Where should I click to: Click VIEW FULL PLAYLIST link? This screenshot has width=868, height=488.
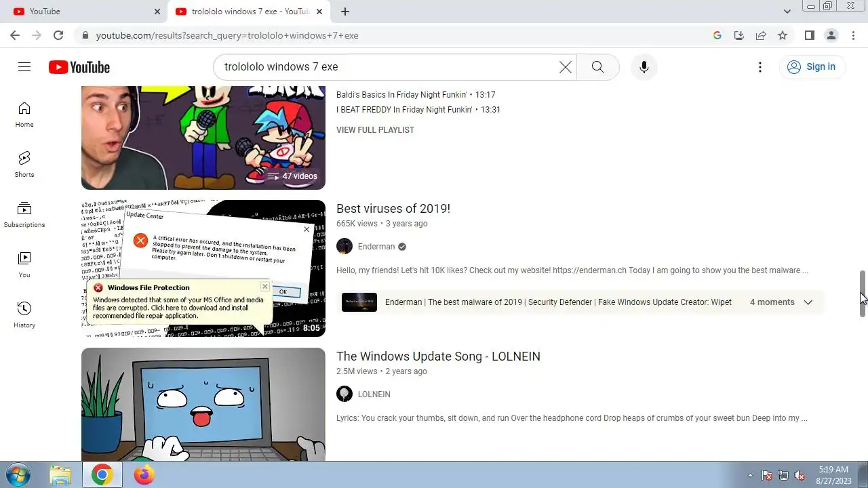pyautogui.click(x=375, y=129)
